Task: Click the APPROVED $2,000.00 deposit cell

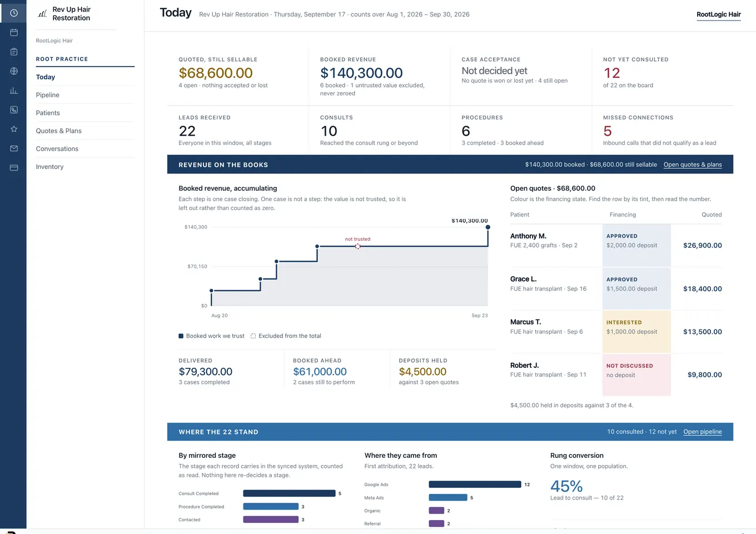Action: click(636, 245)
